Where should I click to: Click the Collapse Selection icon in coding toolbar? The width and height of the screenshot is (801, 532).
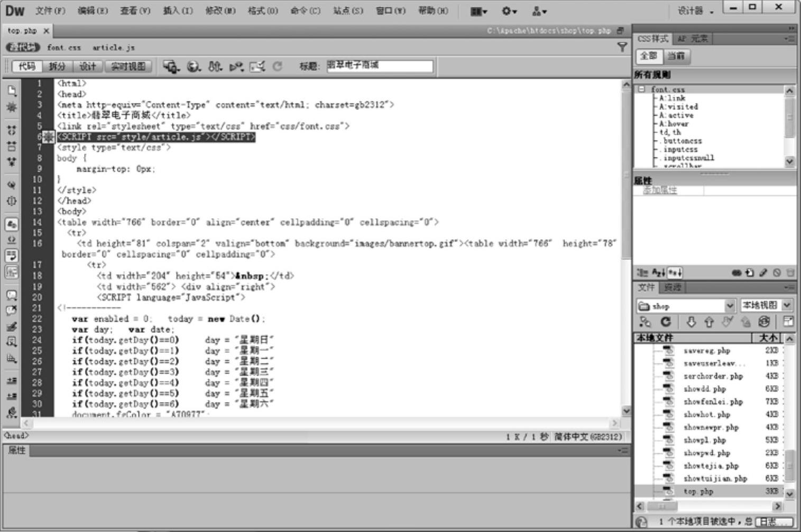coord(11,146)
